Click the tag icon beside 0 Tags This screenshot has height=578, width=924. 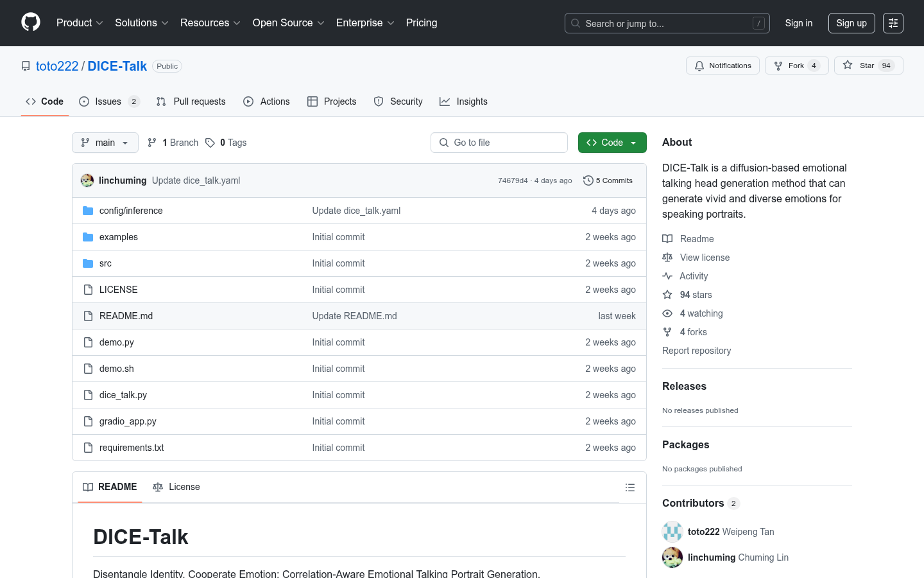[210, 143]
